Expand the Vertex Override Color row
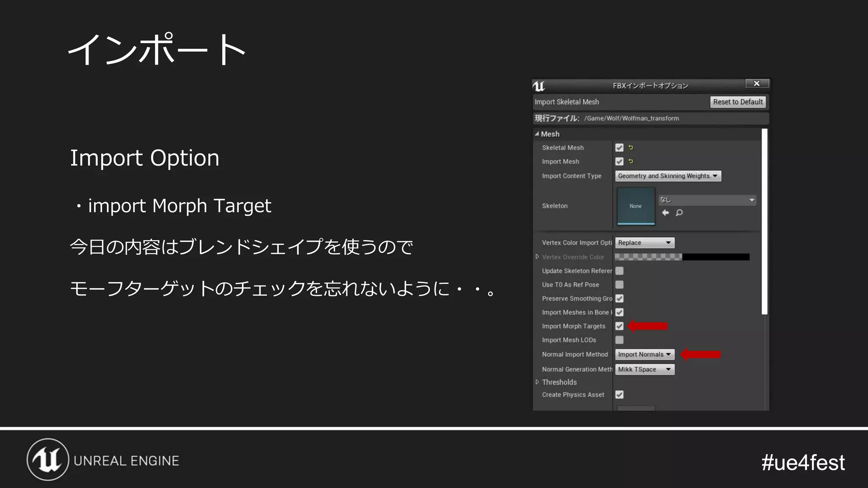 click(537, 257)
